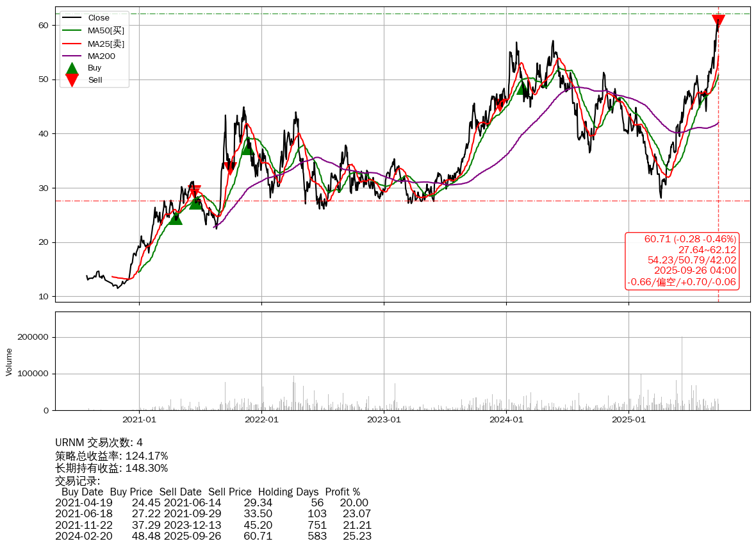Screen dimensions: 756x548
Task: Select the Close entry in the legend
Action: pos(99,18)
